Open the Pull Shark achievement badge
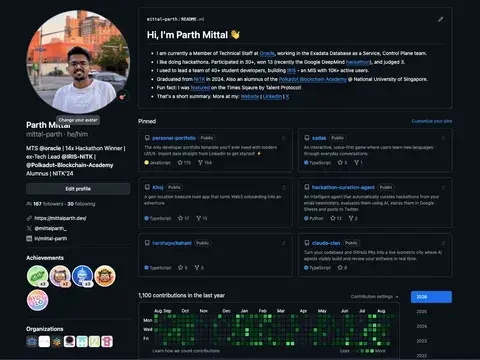Screen dimensions: 480x360 click(x=82, y=276)
